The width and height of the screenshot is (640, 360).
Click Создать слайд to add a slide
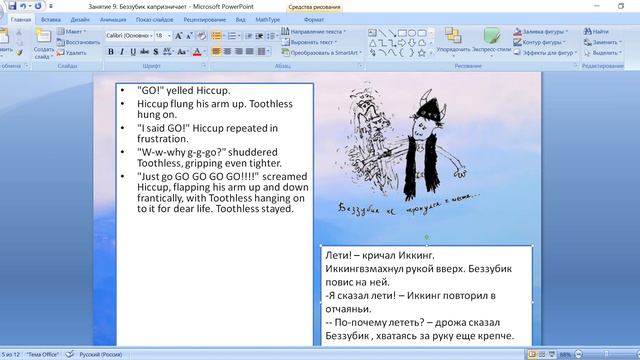coord(43,45)
